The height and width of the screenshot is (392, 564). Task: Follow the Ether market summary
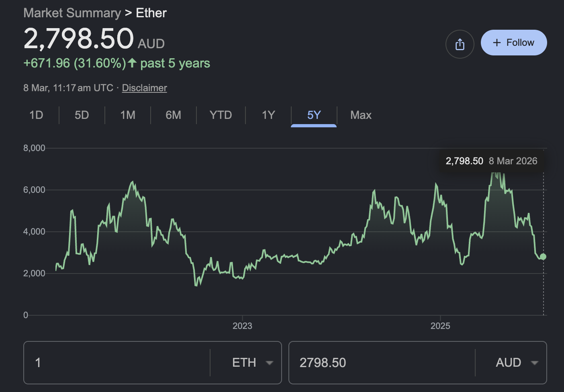click(513, 43)
